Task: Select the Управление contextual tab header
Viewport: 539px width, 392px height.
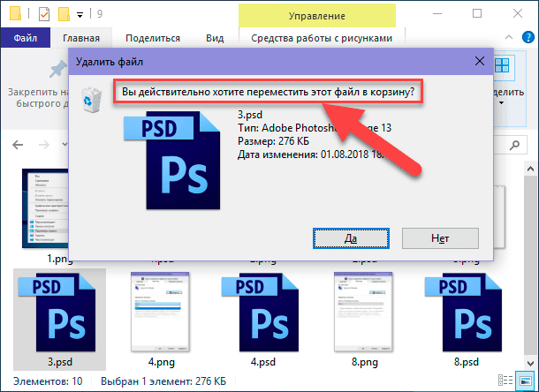Action: tap(317, 16)
